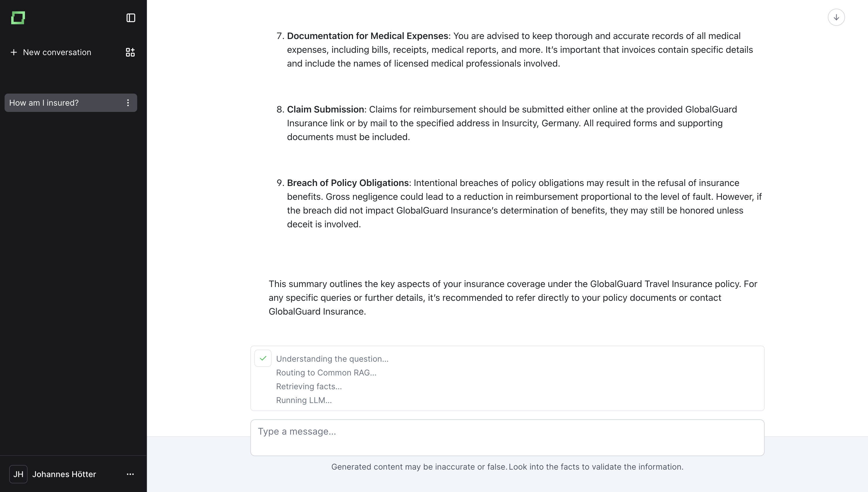Open the horizontal dots menu beside Johannes Hötter
Viewport: 868px width, 492px height.
coord(130,474)
